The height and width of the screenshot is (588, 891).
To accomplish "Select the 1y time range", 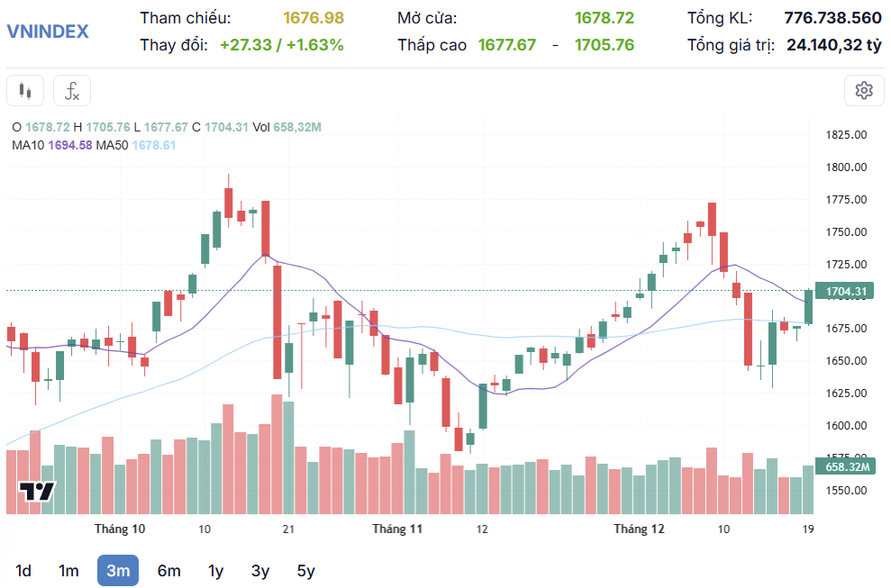I will point(215,571).
